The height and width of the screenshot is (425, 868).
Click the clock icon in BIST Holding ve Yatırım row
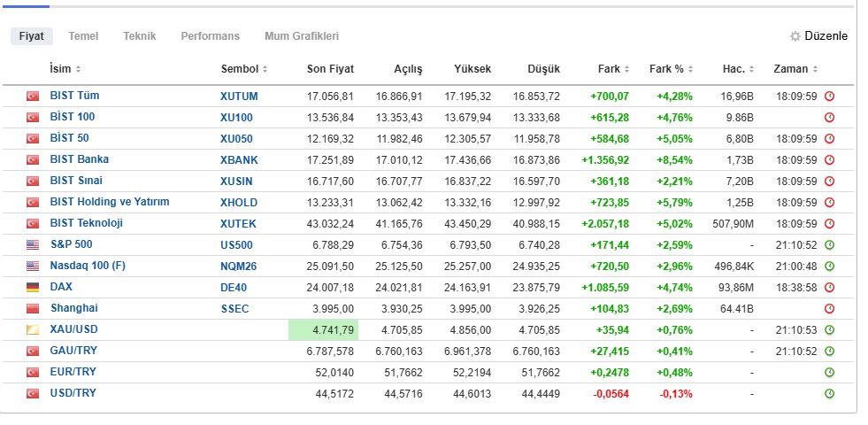[829, 203]
